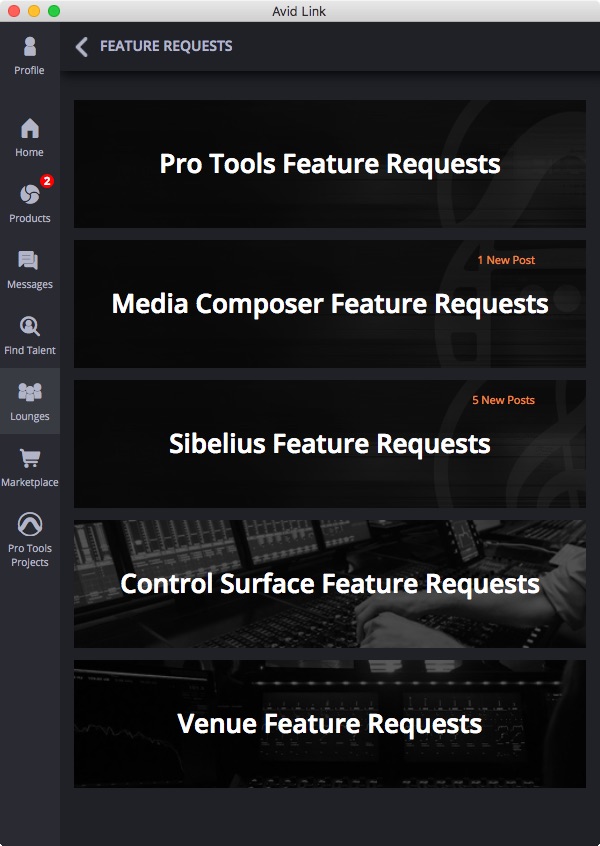The width and height of the screenshot is (600, 846).
Task: Click the red Products notification badge
Action: pos(47,181)
